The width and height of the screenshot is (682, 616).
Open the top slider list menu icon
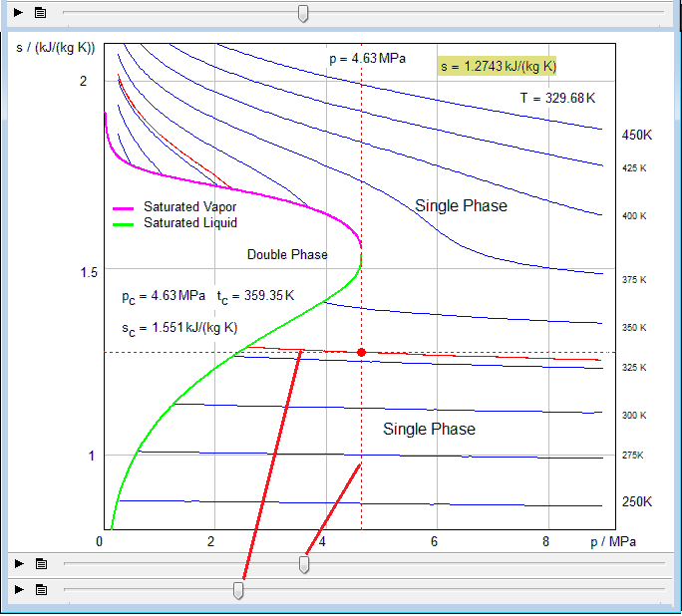[41, 13]
